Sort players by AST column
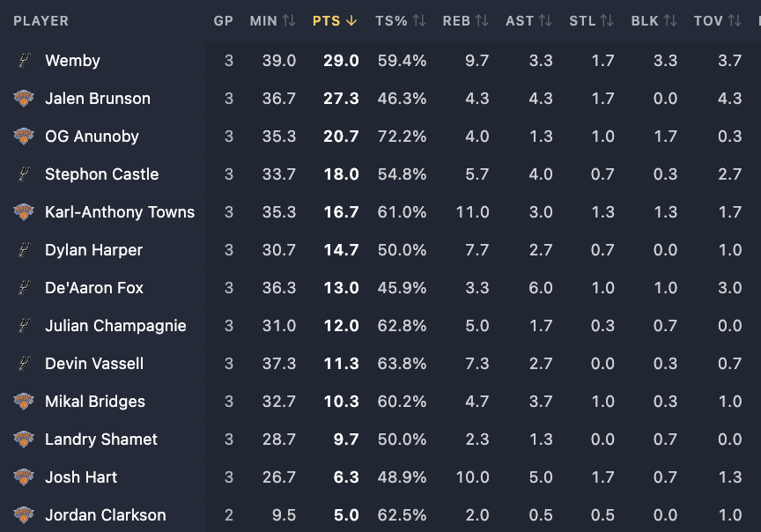The height and width of the screenshot is (532, 761). (x=528, y=21)
